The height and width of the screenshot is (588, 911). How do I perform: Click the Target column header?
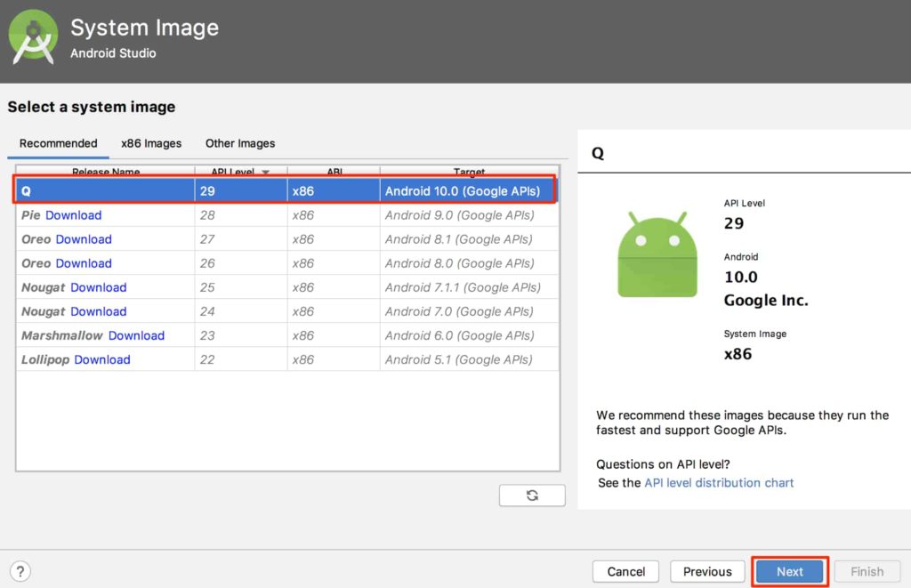point(469,172)
